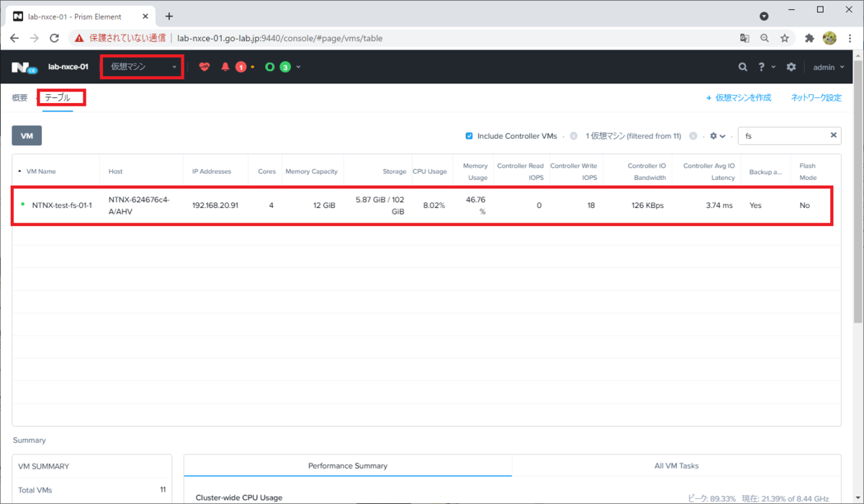The image size is (864, 504).
Task: Sort by VM Name column header
Action: coord(41,171)
